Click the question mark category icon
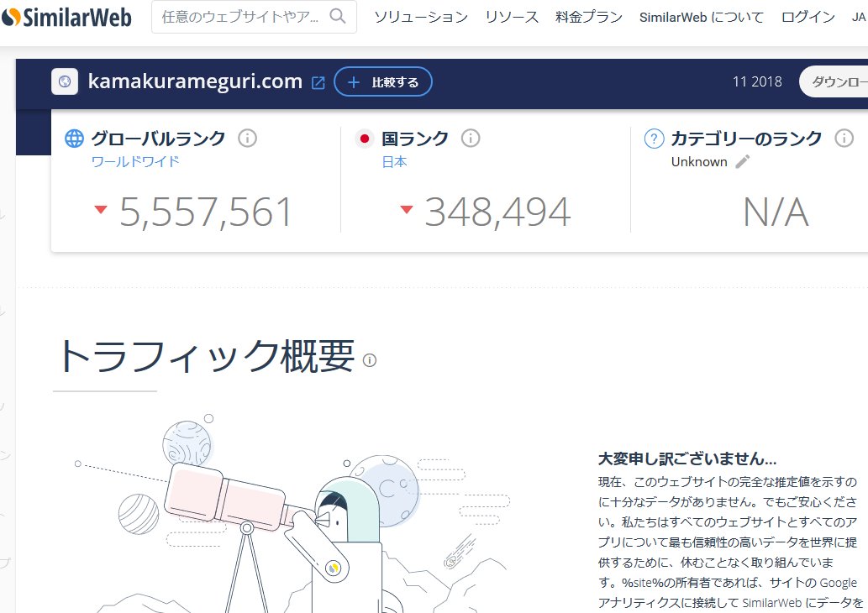The height and width of the screenshot is (613, 868). (655, 139)
